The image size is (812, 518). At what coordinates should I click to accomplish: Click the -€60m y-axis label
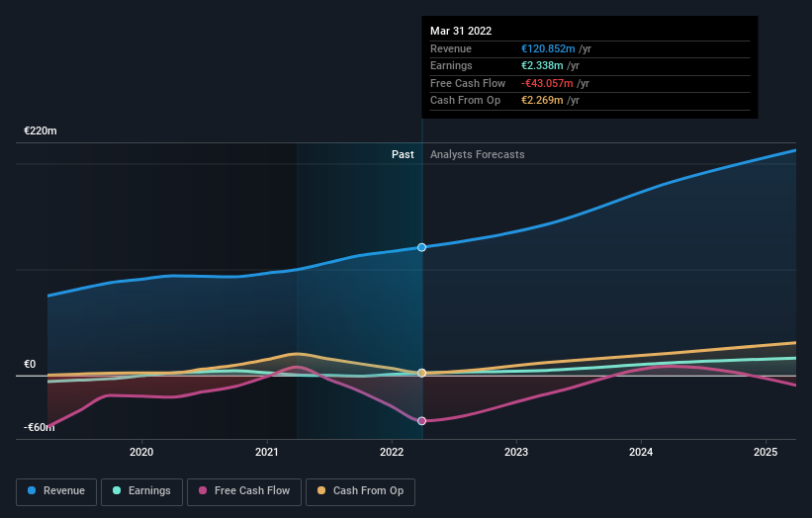(x=40, y=427)
